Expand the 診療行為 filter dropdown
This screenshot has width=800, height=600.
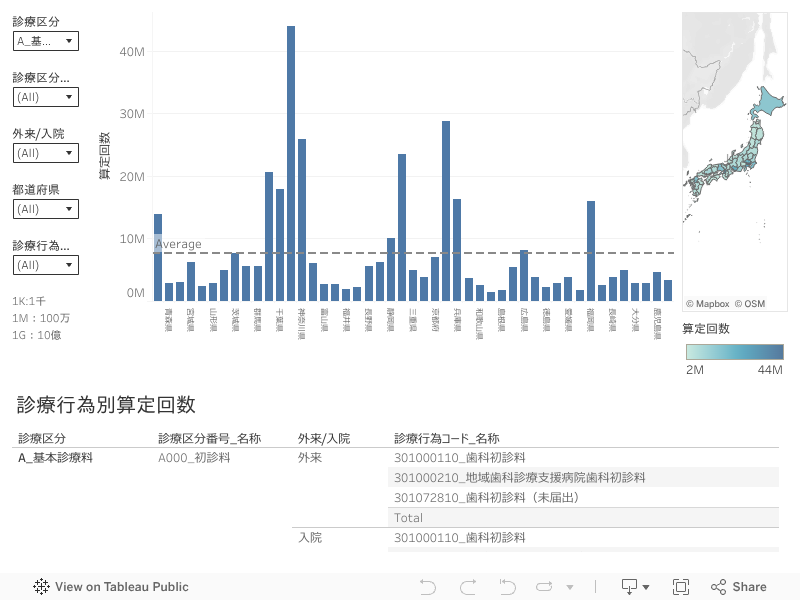point(45,265)
